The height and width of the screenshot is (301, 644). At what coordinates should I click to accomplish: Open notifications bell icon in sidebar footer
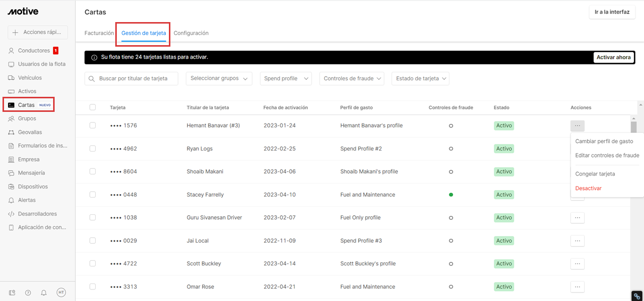tap(44, 292)
